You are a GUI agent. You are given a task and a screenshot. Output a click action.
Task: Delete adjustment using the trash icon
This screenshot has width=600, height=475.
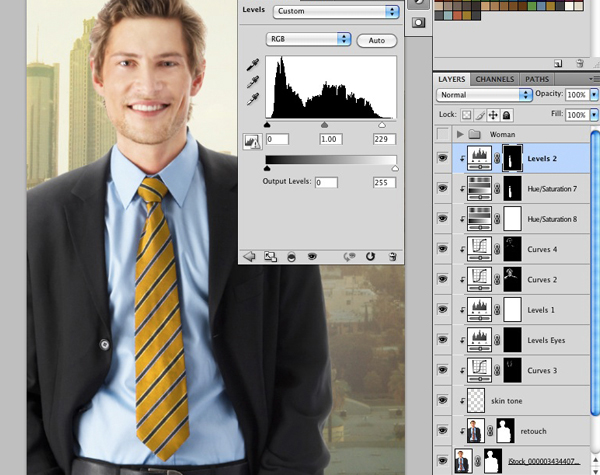[x=393, y=256]
